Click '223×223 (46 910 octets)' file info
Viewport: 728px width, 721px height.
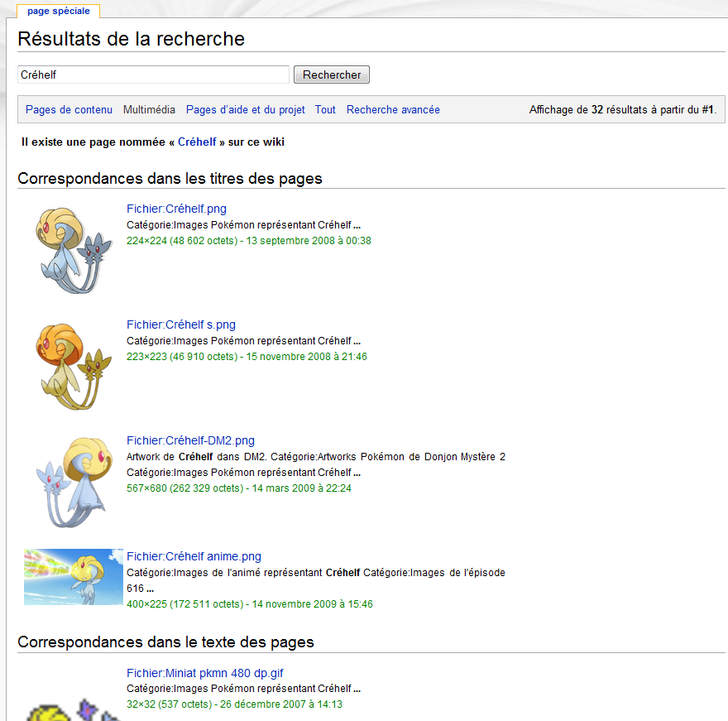click(x=182, y=356)
